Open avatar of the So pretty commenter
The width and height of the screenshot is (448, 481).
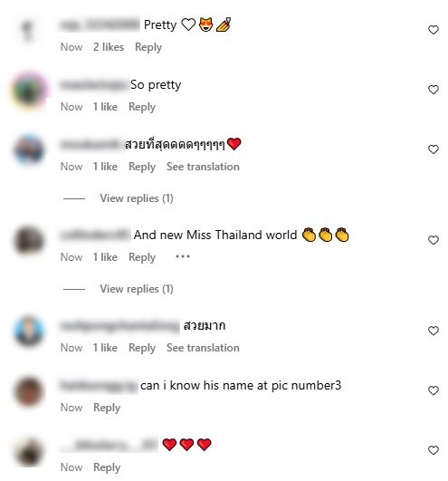click(x=29, y=91)
